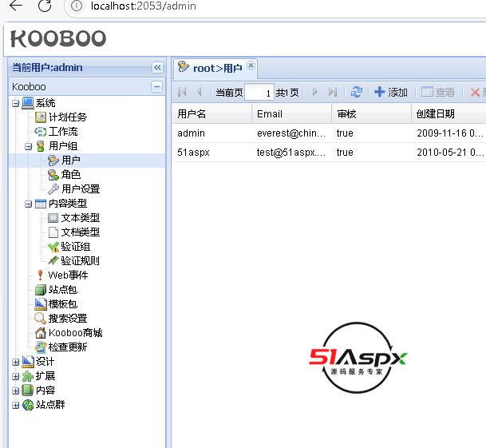Click the 2010-05-21 date cell
Screen dimensions: 486x448
[x=450, y=153]
